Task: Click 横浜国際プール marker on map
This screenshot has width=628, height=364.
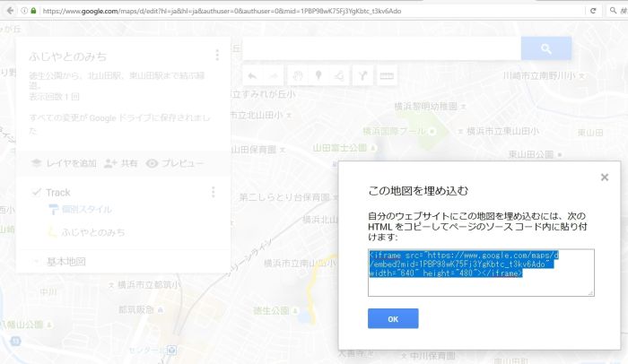Action: click(432, 131)
